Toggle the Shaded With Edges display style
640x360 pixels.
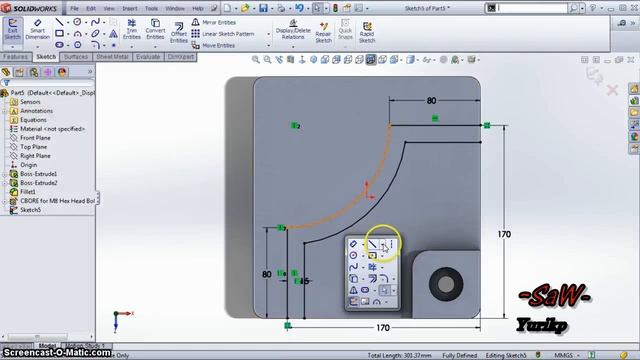point(371,60)
